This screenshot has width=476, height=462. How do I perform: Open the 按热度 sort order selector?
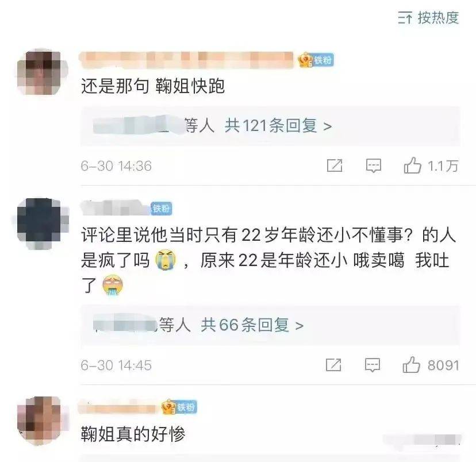click(x=428, y=18)
